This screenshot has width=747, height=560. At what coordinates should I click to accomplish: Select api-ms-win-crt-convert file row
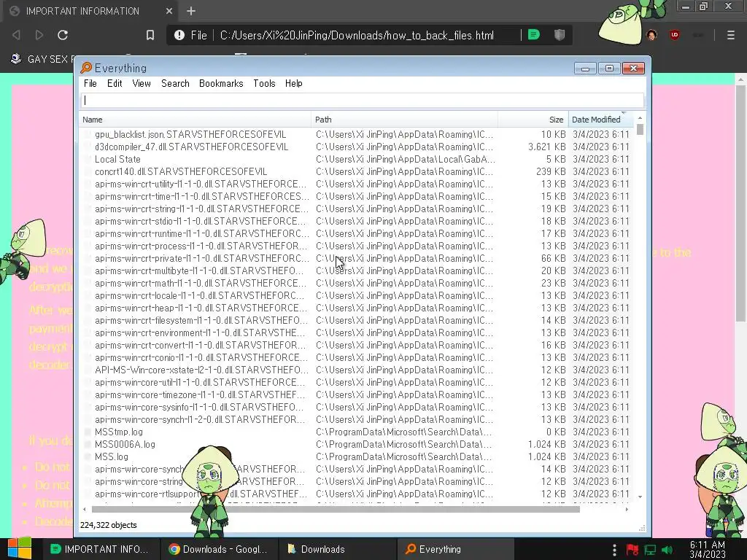(x=356, y=345)
